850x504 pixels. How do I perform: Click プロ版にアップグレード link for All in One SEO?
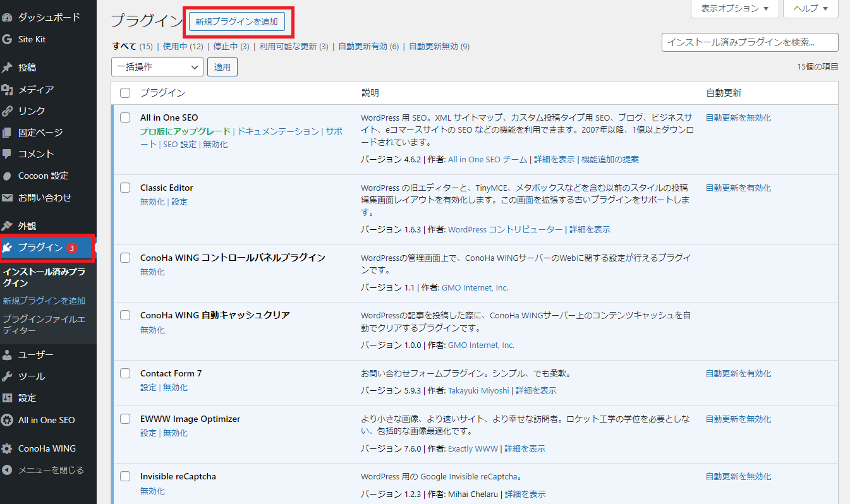point(185,131)
